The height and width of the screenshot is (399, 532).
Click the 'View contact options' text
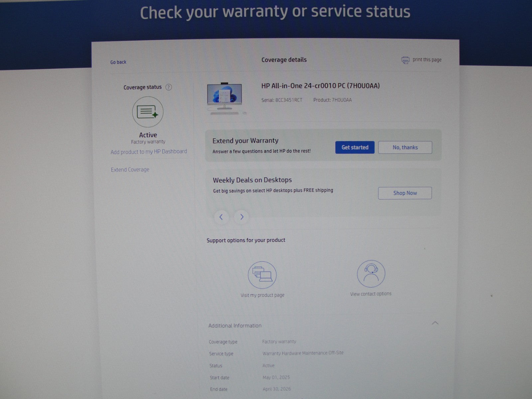click(370, 294)
